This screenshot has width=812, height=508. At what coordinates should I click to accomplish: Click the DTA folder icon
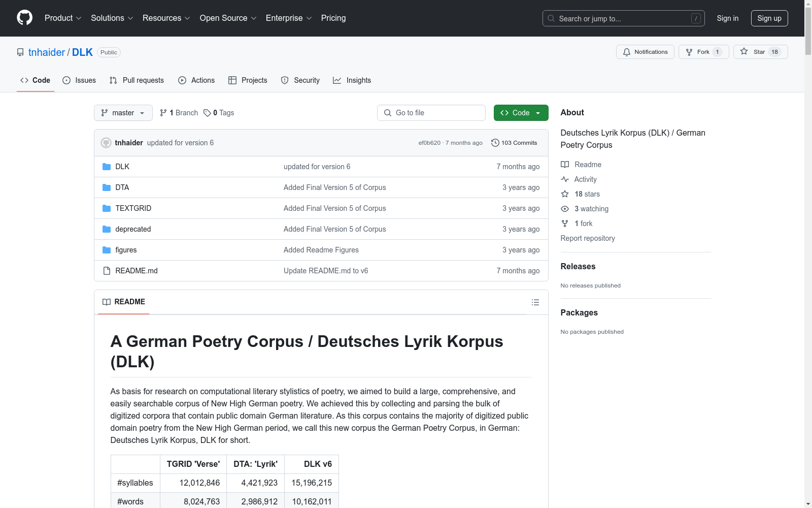pos(107,187)
